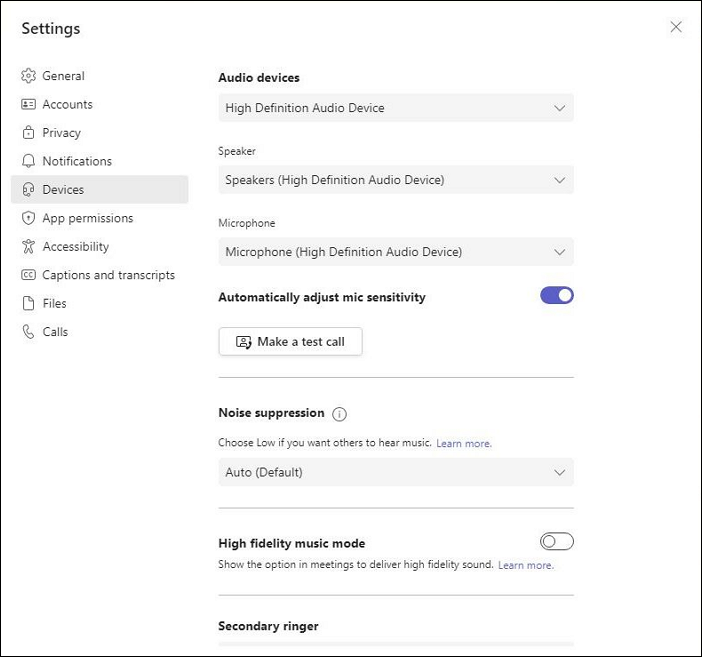Open Learn more link for noise suppression
Screen dimensions: 702x657
click(x=464, y=443)
